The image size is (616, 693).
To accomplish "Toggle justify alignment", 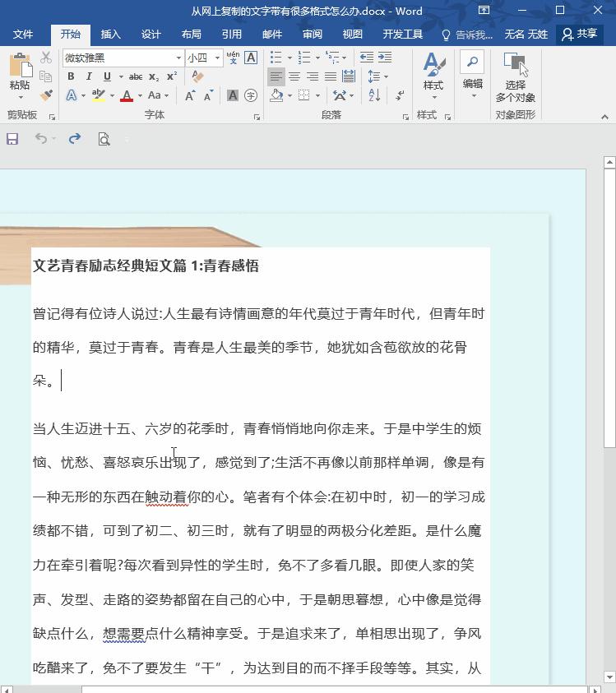I will click(331, 77).
